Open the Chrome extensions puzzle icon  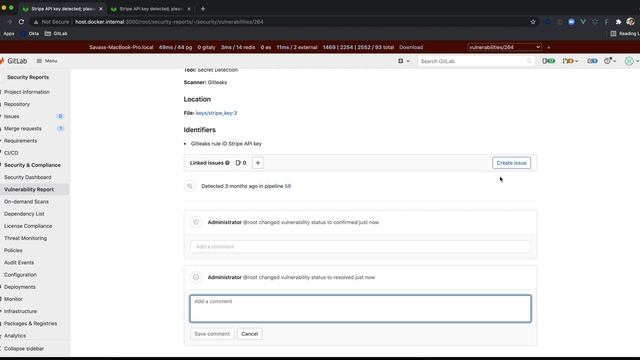(618, 22)
